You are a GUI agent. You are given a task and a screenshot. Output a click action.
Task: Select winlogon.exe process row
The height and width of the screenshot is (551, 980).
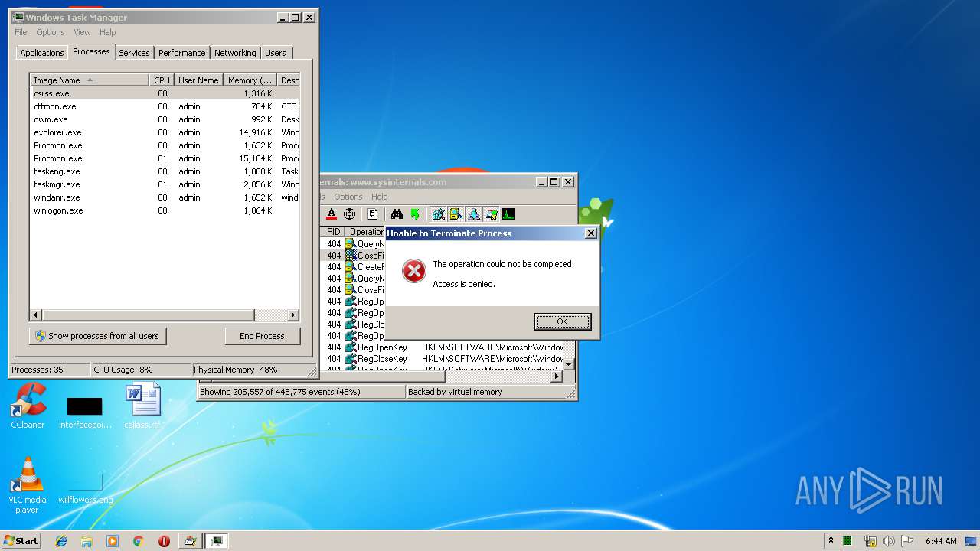(x=165, y=210)
